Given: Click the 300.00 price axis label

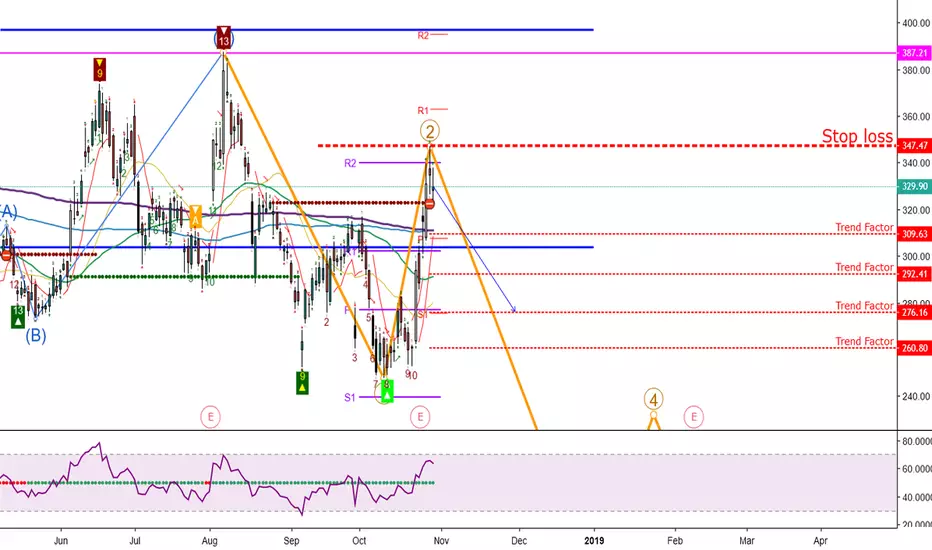Looking at the screenshot, I should 917,256.
